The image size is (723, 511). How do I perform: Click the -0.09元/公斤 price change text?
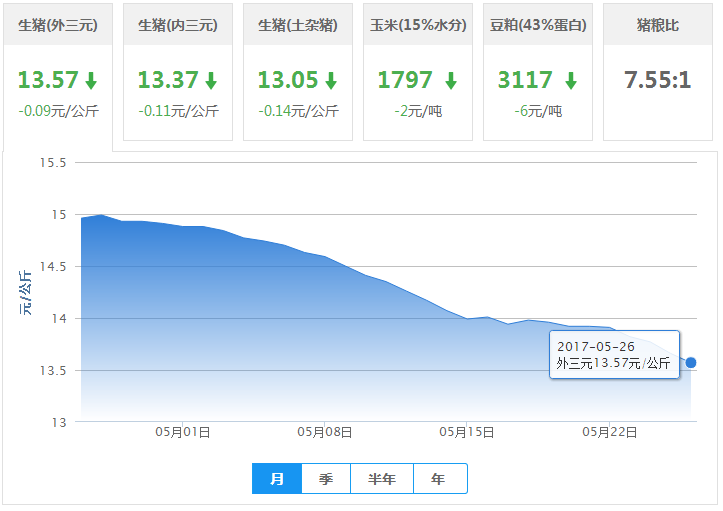58,110
